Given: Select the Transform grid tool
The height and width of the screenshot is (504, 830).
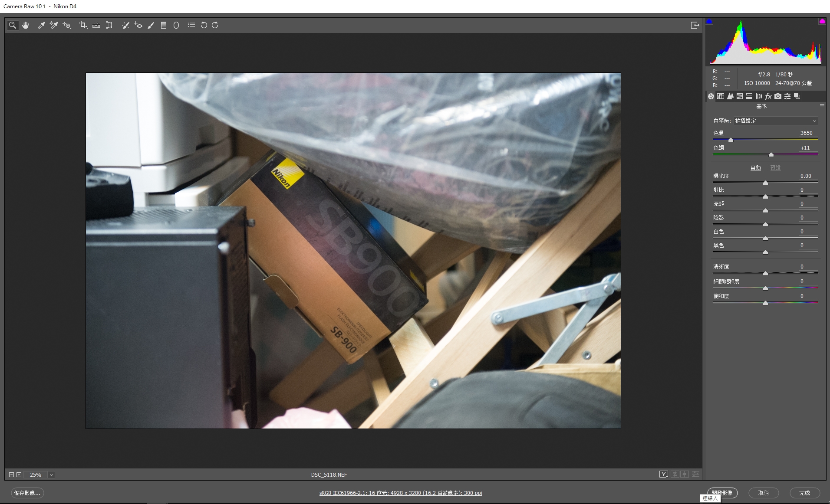Looking at the screenshot, I should point(109,25).
